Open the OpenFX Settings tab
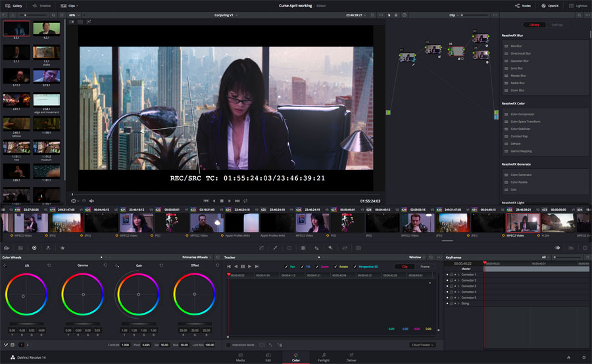The width and height of the screenshot is (592, 364). click(557, 25)
